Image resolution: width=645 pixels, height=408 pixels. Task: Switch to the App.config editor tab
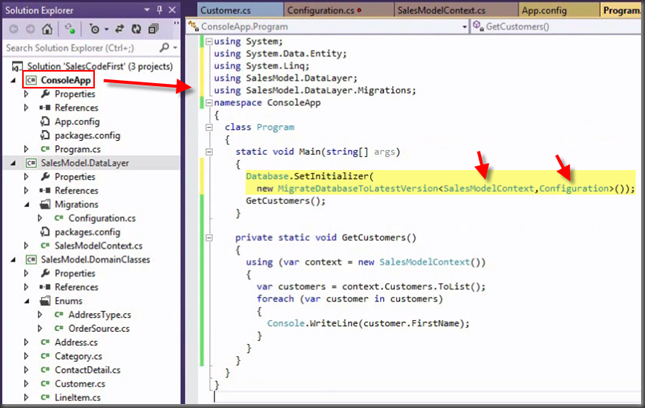(558, 10)
